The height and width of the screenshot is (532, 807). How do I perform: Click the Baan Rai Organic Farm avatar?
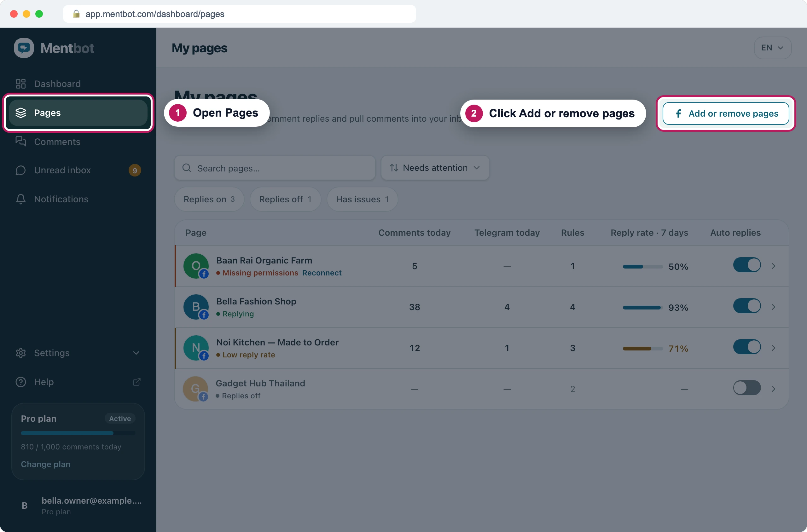[x=196, y=266]
